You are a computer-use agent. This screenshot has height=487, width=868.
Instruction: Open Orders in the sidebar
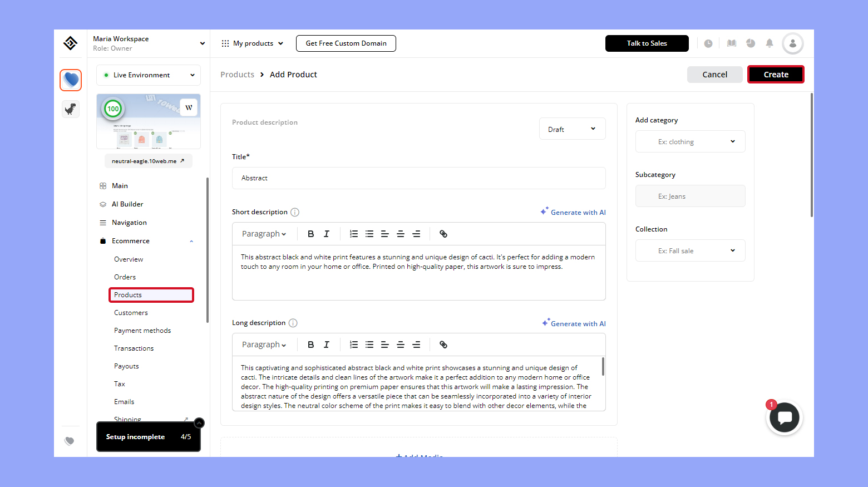(125, 277)
